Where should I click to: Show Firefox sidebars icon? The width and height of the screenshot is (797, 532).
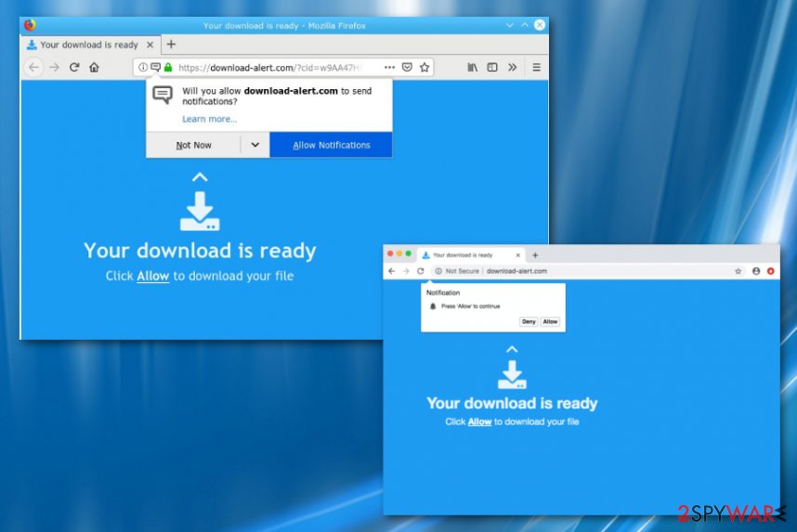click(x=492, y=67)
